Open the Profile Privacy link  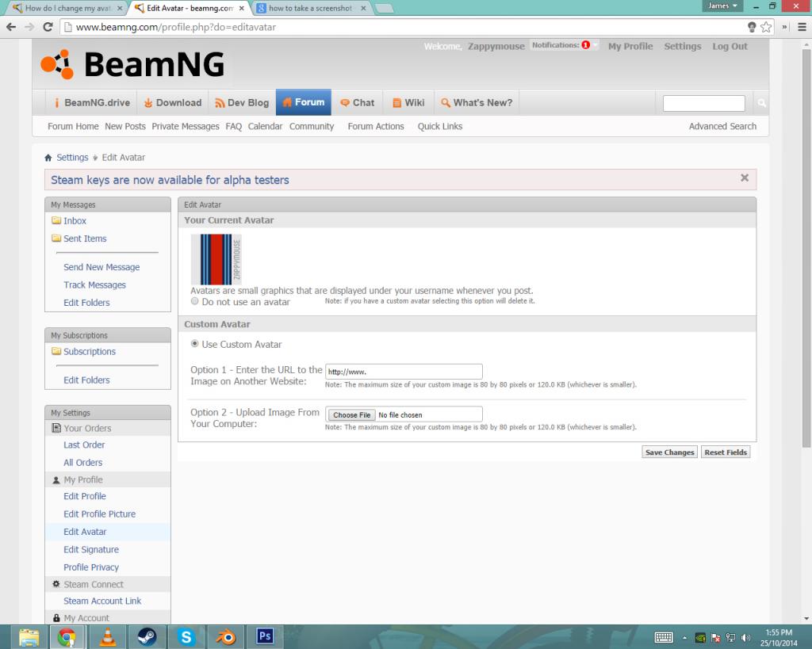click(91, 567)
